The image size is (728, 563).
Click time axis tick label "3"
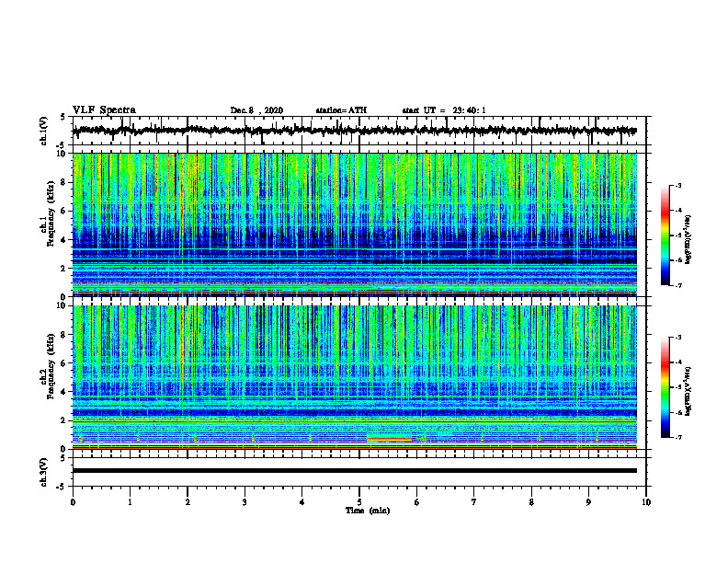(x=245, y=502)
